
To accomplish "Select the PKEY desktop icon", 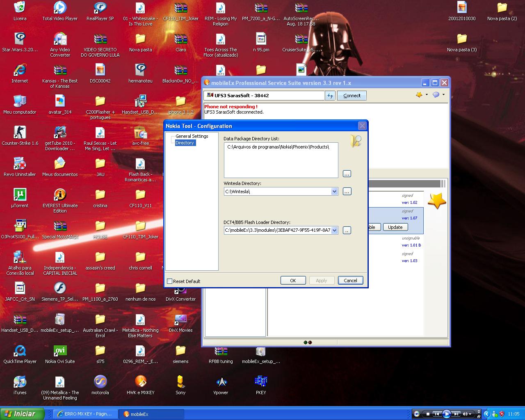I will (x=261, y=386).
